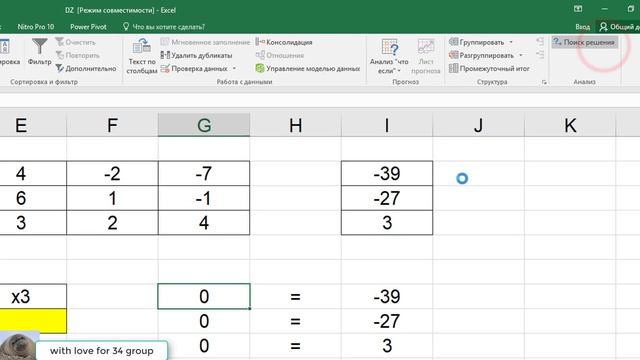Click Forecast Sheet (Лист прогноза)
640x360 pixels.
pyautogui.click(x=426, y=56)
